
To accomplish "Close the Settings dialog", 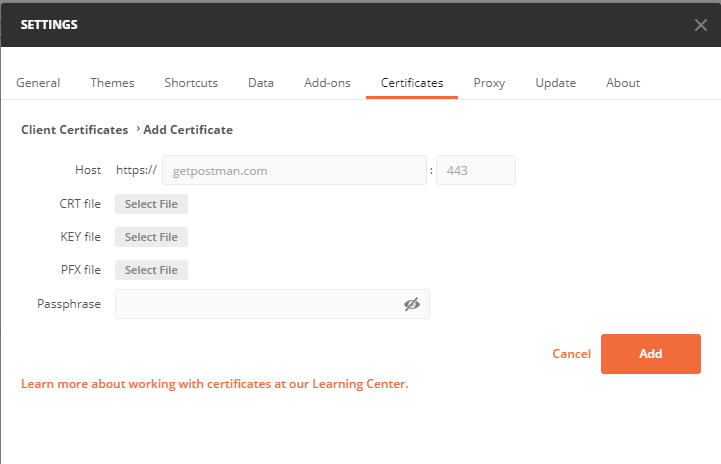I will coord(700,25).
